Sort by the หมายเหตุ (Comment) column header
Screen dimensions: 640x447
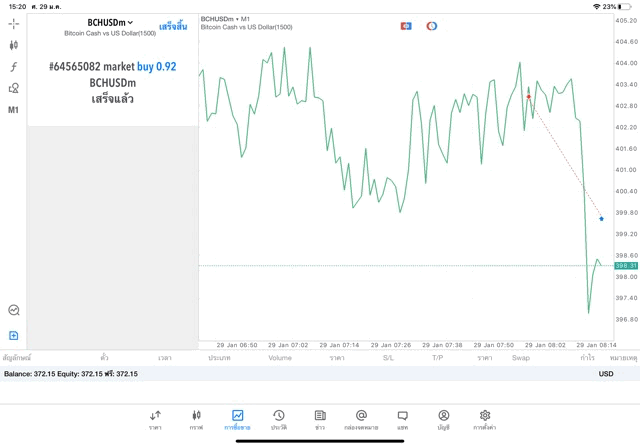pos(623,358)
